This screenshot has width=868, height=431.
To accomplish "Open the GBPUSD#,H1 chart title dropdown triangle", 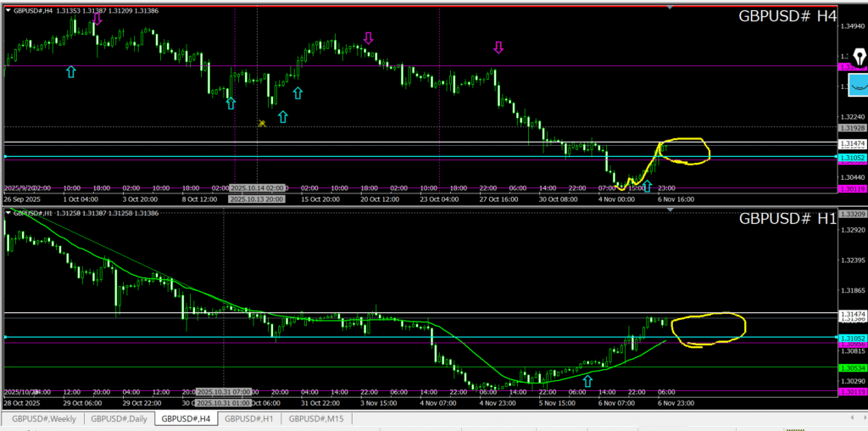I will point(8,213).
